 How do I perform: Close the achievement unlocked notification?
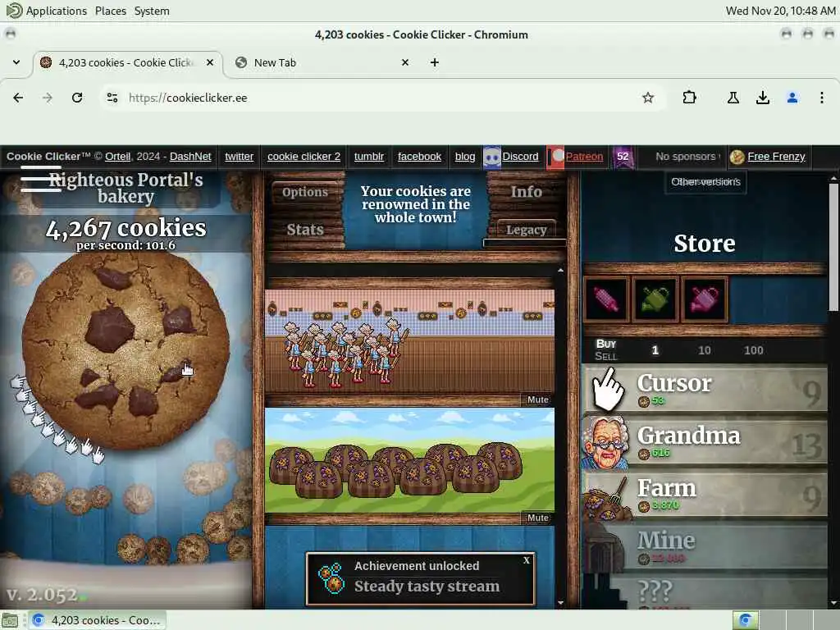(x=527, y=560)
